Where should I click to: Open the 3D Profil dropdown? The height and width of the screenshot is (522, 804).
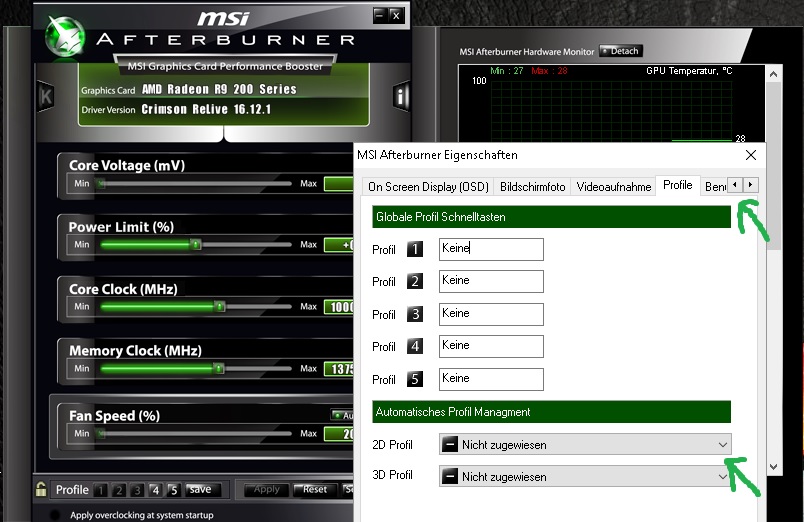(x=585, y=476)
